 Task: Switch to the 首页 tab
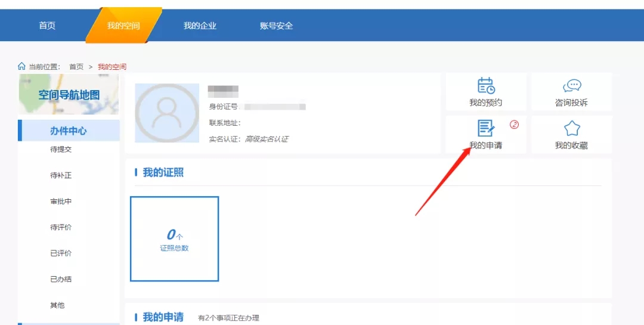coord(47,26)
